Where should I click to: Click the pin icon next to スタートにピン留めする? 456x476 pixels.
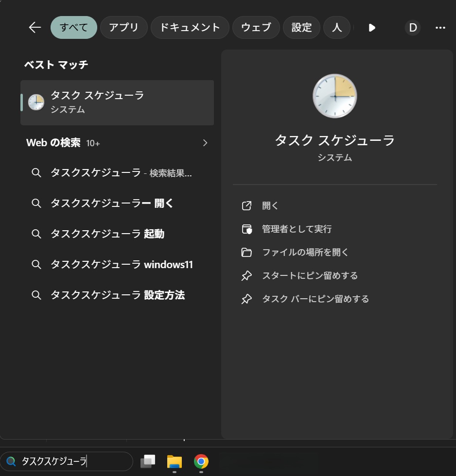(246, 276)
